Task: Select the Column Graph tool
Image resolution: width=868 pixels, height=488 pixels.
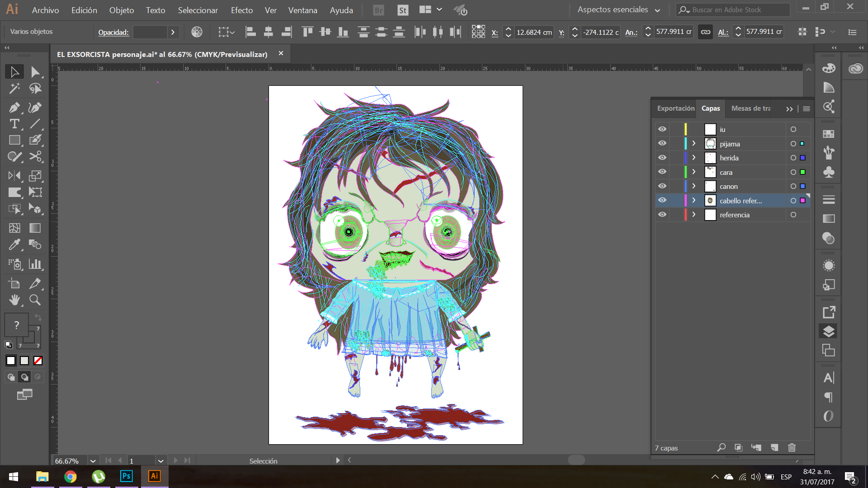Action: (x=35, y=264)
